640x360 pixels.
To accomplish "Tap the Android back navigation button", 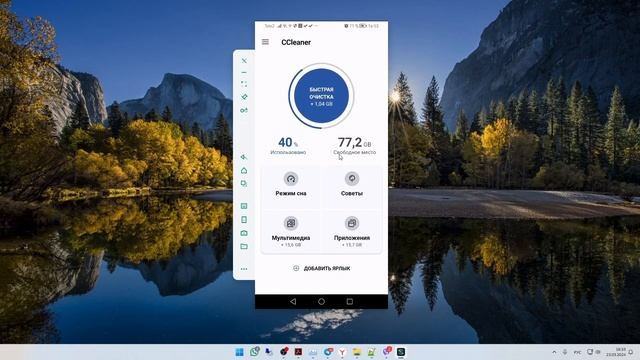I will [293, 302].
